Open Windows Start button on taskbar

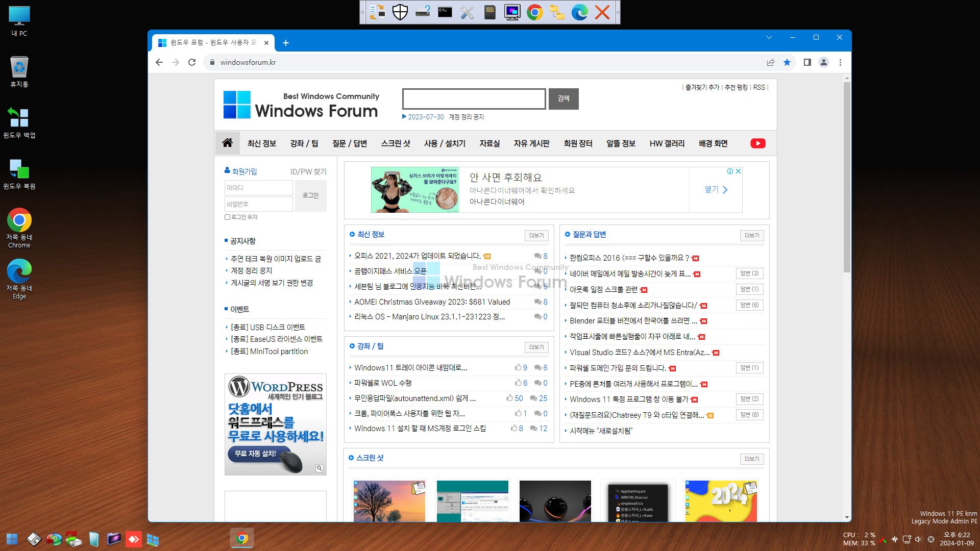(x=12, y=539)
